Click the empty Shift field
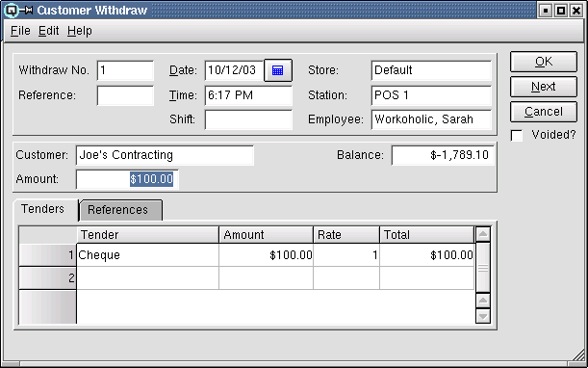 (248, 119)
